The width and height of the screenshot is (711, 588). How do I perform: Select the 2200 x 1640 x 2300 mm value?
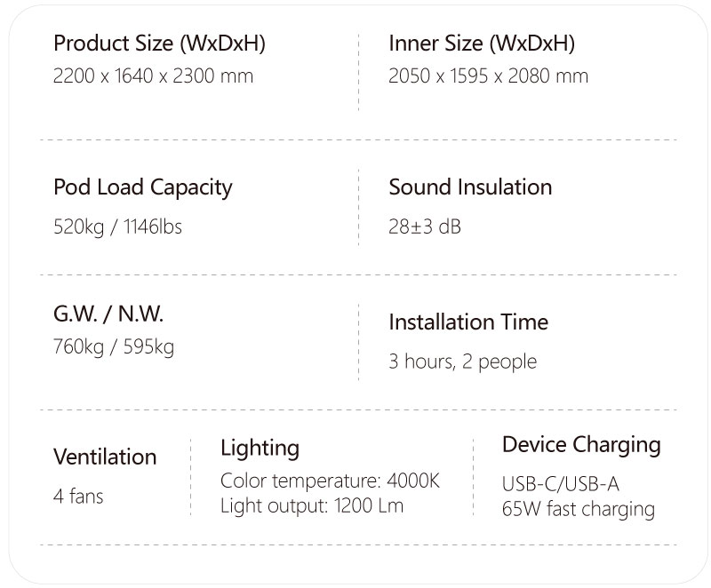click(x=153, y=76)
